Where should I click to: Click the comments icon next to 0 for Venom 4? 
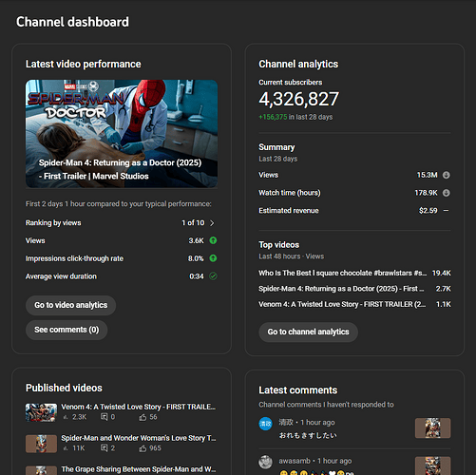tap(104, 417)
